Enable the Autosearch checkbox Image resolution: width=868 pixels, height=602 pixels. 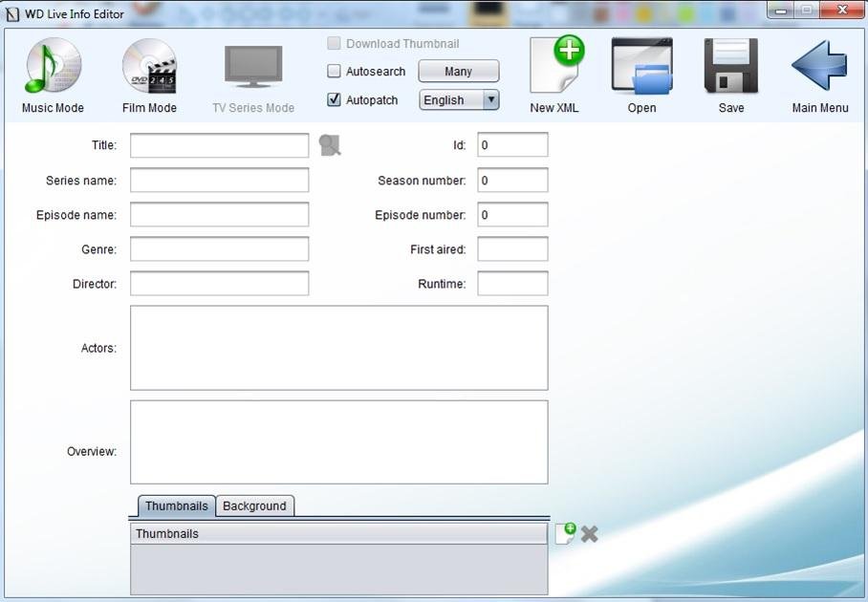click(334, 71)
